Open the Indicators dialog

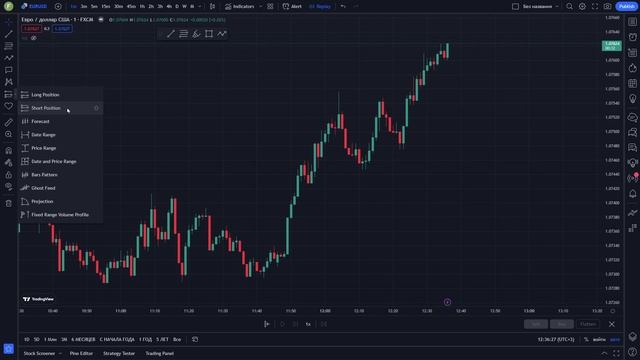tap(240, 6)
